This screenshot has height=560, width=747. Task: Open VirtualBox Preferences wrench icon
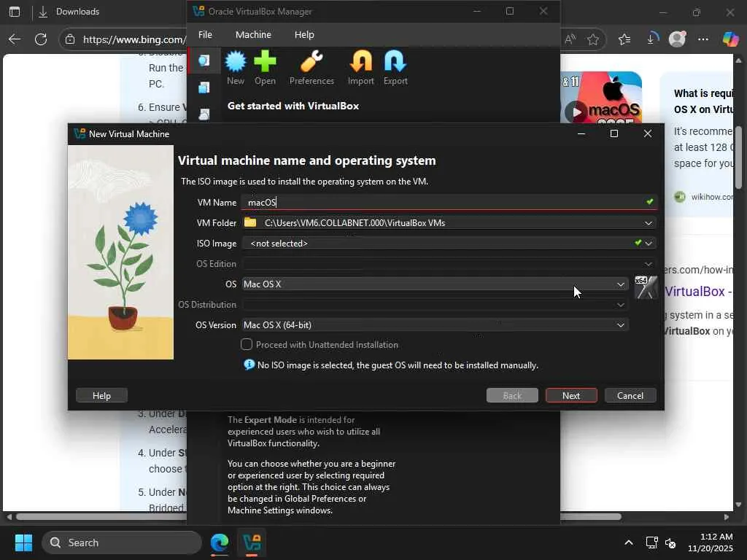[311, 68]
